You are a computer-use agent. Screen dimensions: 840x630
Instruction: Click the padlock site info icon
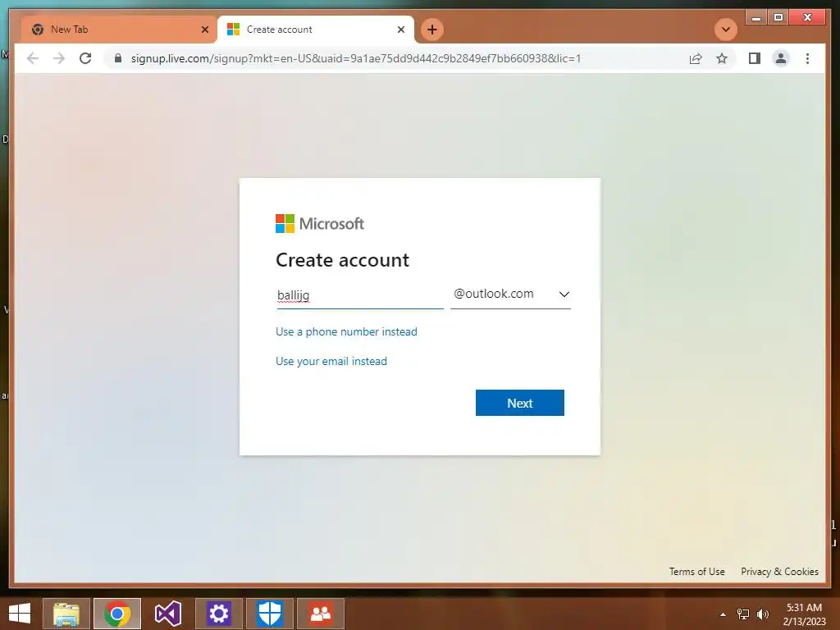click(x=118, y=58)
